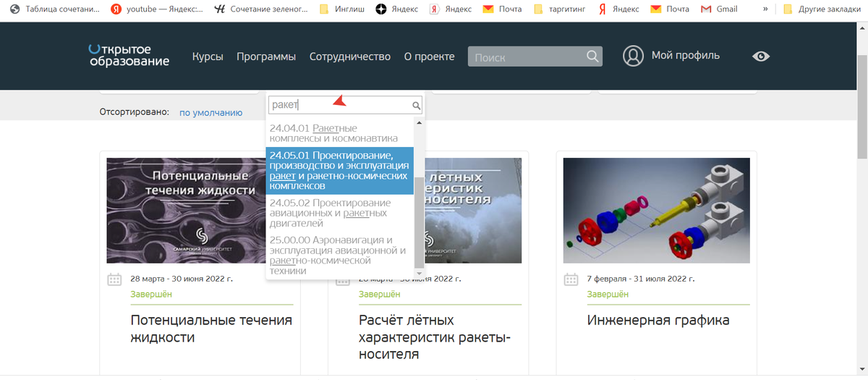Open the Таблица сочетани... bookmark
This screenshot has width=868, height=380.
pos(54,9)
